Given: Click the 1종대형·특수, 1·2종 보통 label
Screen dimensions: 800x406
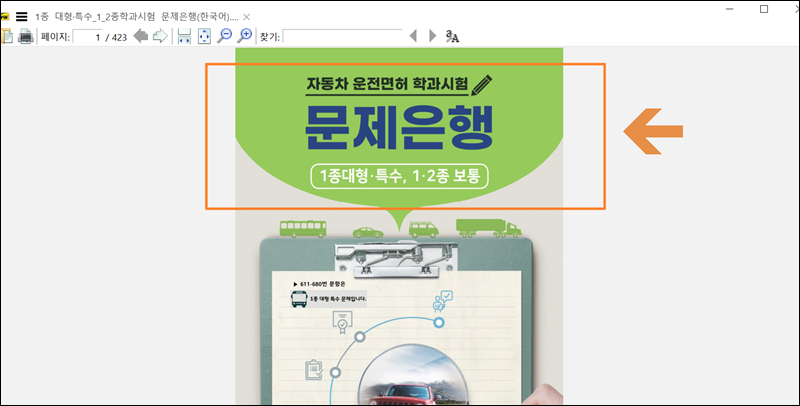Looking at the screenshot, I should (399, 176).
